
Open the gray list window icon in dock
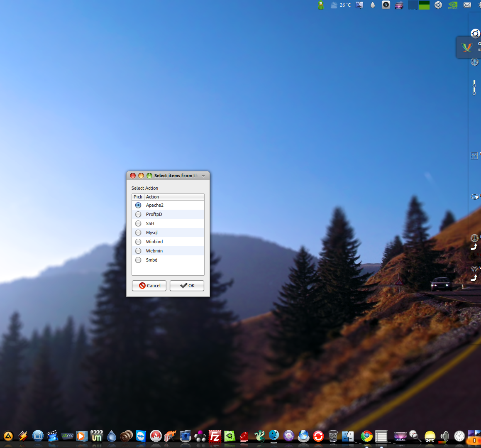coord(381,436)
